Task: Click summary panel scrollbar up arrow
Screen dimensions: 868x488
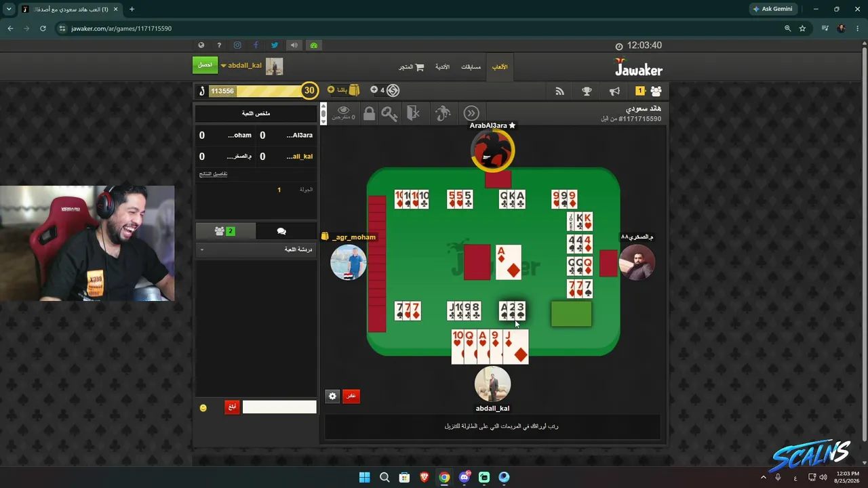Action: point(323,106)
